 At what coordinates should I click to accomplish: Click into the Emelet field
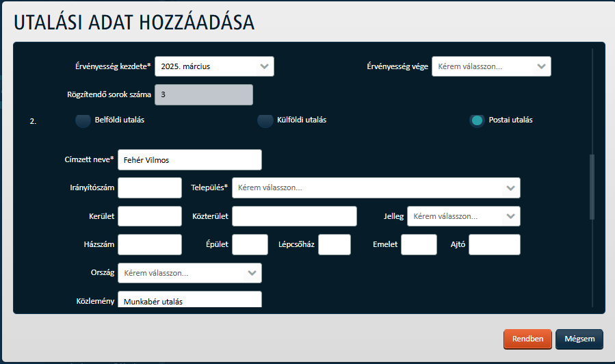pos(419,244)
